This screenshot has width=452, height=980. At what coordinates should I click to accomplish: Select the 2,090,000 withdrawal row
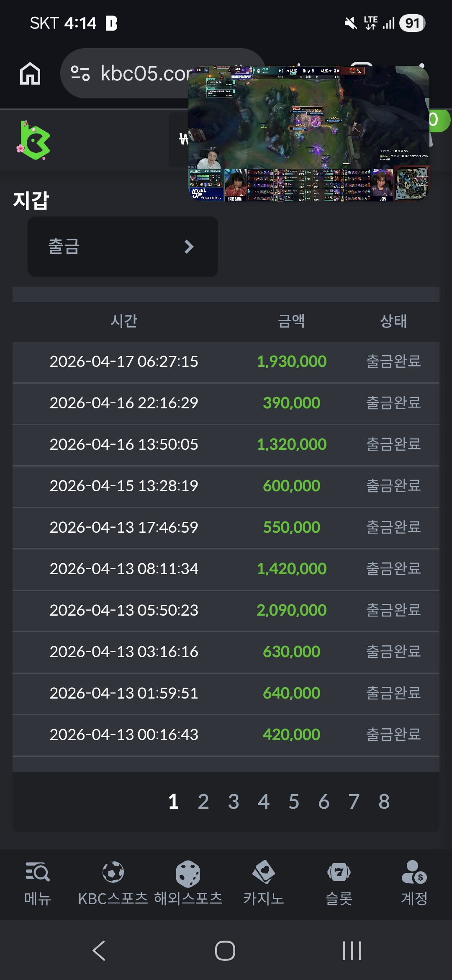point(226,611)
